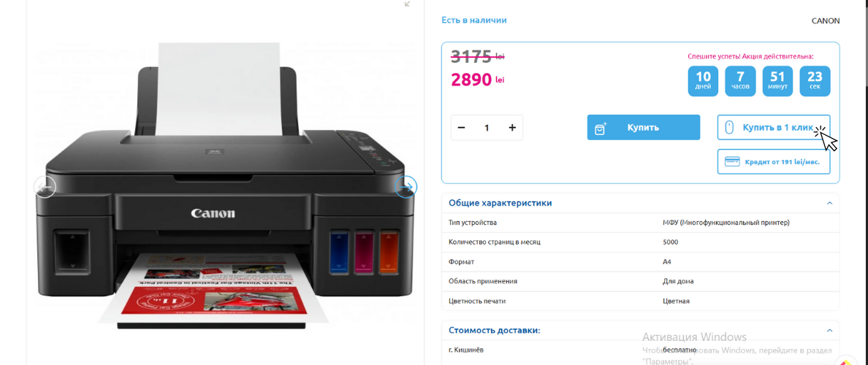
Task: Click Купить в 1 клик button
Action: (774, 127)
